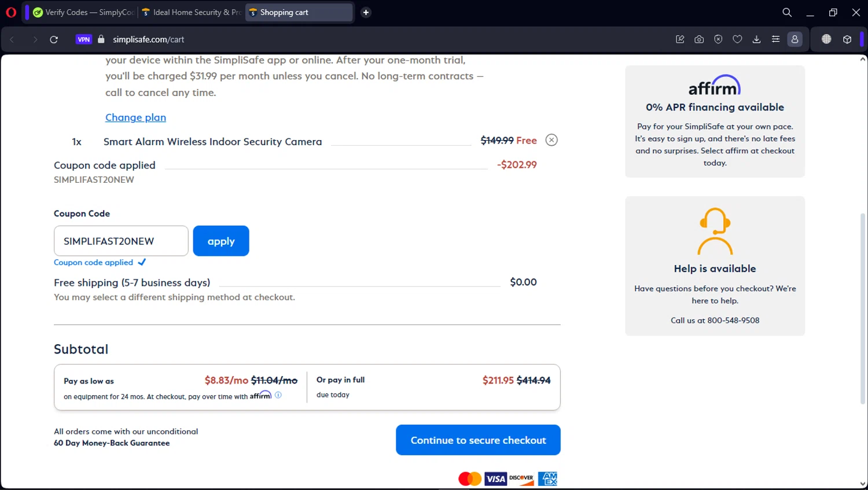
Task: Click the -$202.99 coupon discount amount
Action: (x=517, y=165)
